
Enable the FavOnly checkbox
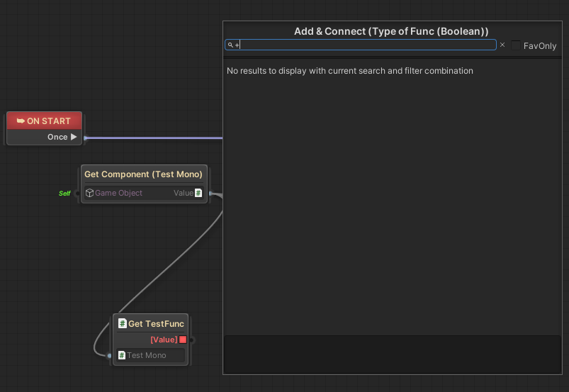point(516,45)
